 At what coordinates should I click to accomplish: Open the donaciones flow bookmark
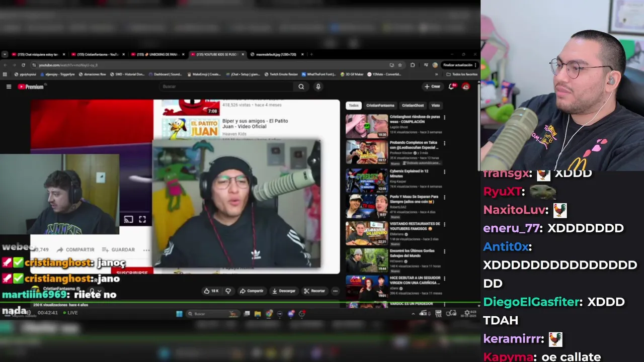tap(93, 74)
